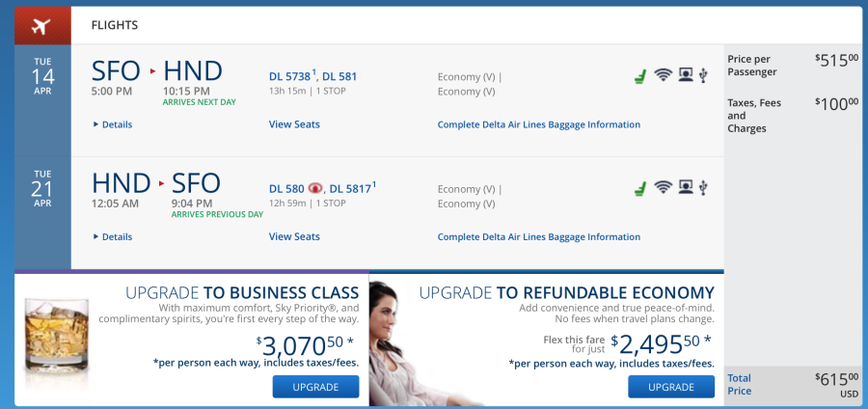Click the seat icon on SFO-HND flight
Image resolution: width=868 pixels, height=409 pixels.
tap(640, 76)
